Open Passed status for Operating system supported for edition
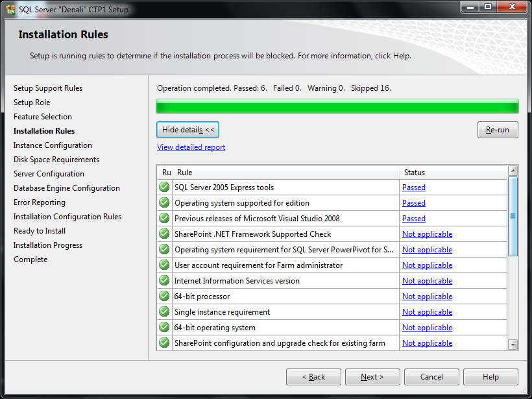Viewport: 532px width, 399px height. [x=413, y=203]
